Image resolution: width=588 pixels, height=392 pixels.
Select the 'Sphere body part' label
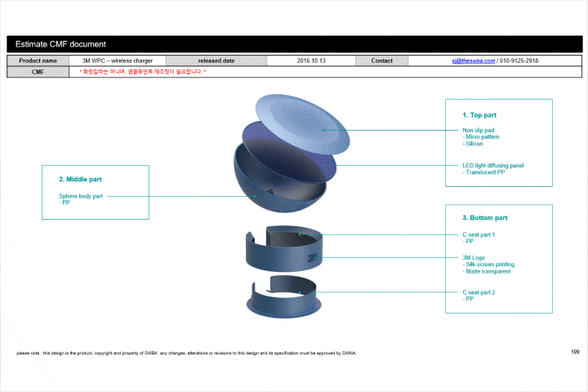point(81,196)
